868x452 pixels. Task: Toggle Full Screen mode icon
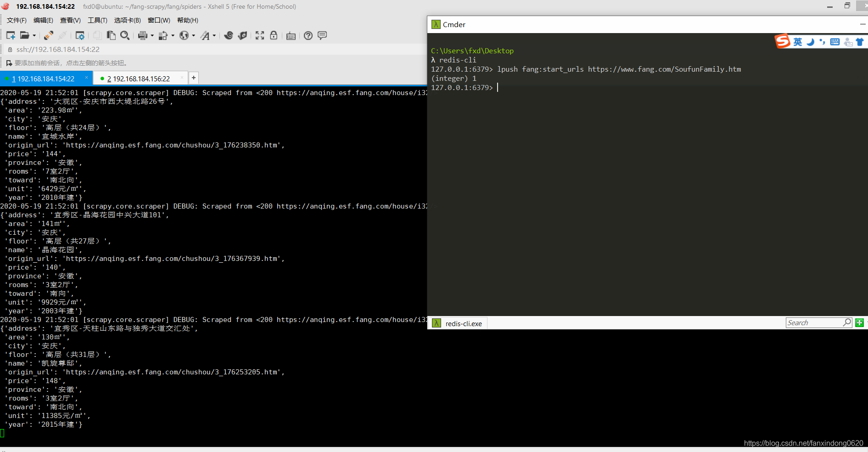coord(260,35)
